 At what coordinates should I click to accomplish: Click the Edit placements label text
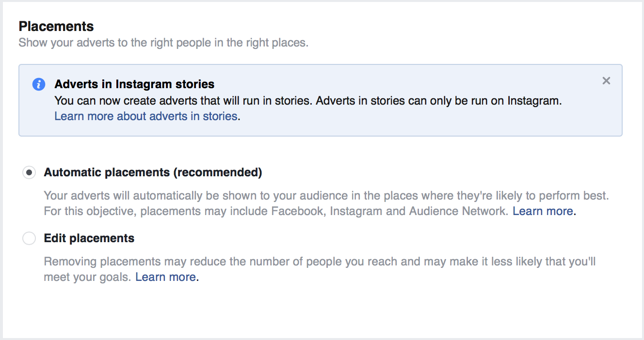89,238
